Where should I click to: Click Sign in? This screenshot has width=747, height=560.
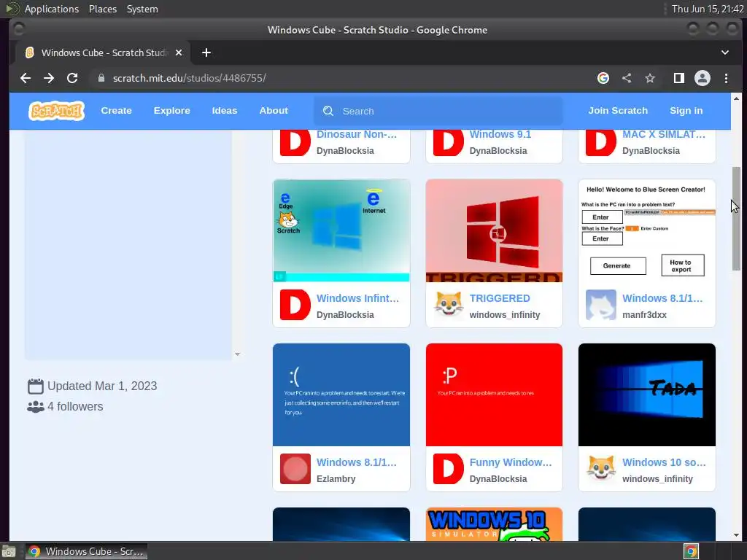pyautogui.click(x=686, y=111)
